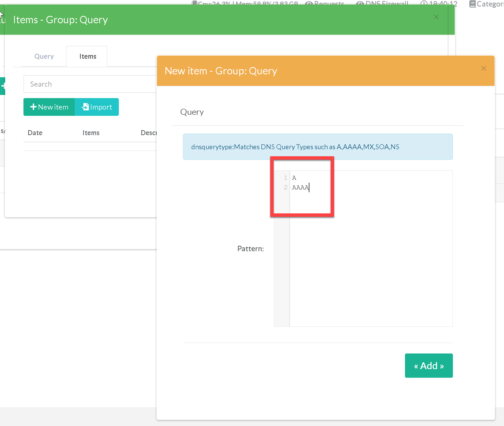
Task: Click the Items column header
Action: [x=91, y=133]
